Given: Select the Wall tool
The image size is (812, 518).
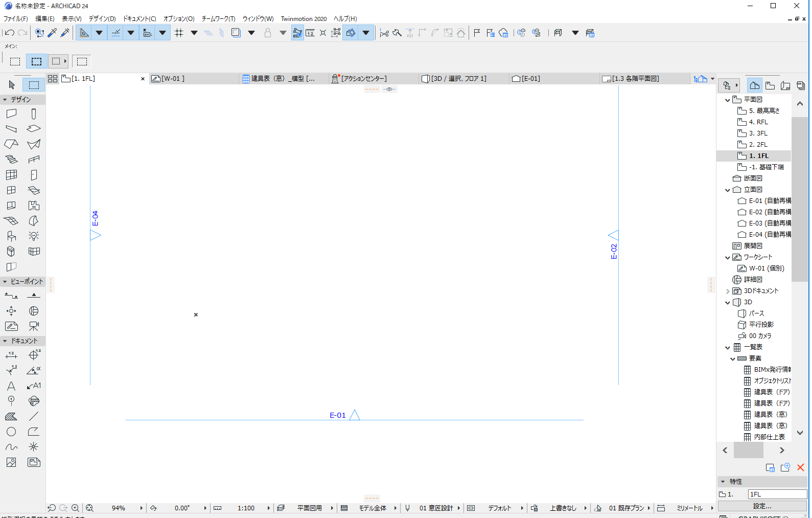Looking at the screenshot, I should pos(11,114).
